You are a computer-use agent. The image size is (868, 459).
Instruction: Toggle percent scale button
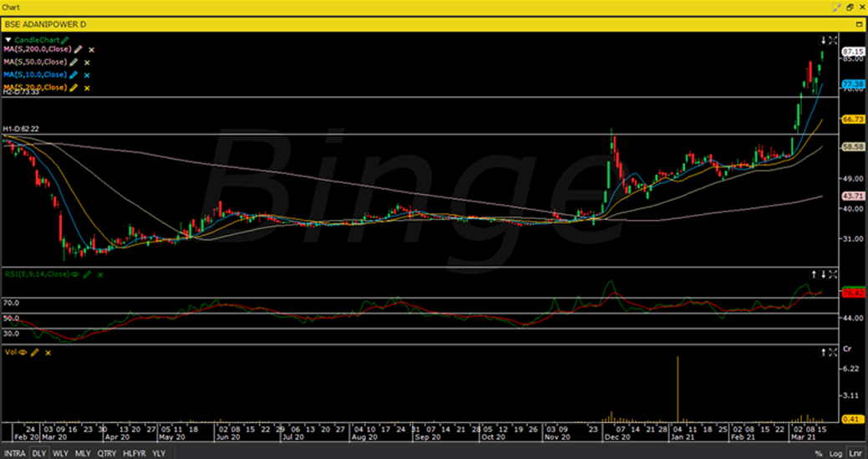pyautogui.click(x=820, y=453)
